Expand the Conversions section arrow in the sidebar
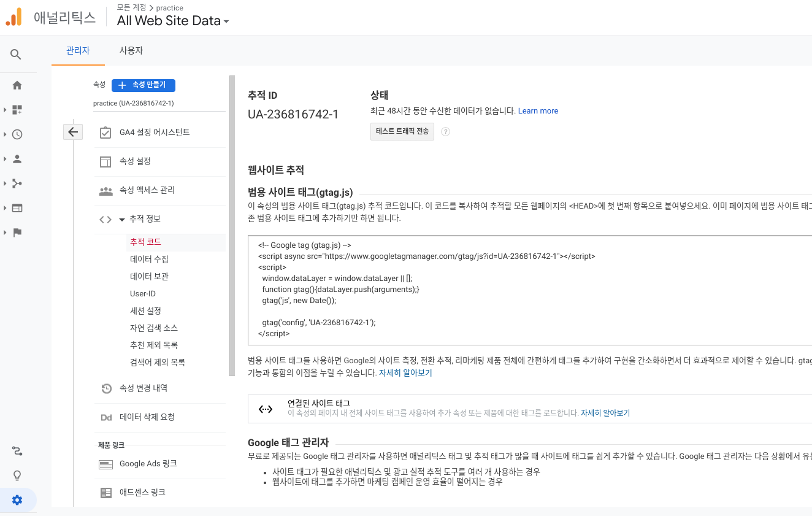 point(5,233)
